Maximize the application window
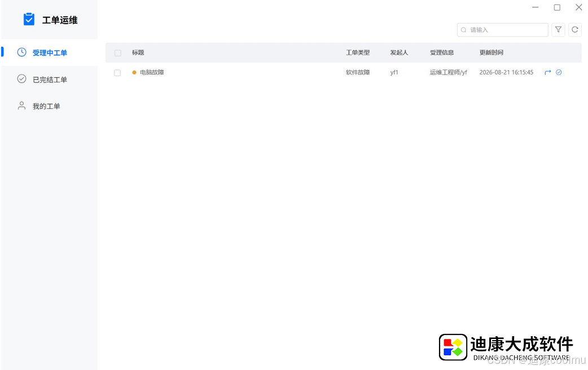588x370 pixels. pyautogui.click(x=558, y=7)
